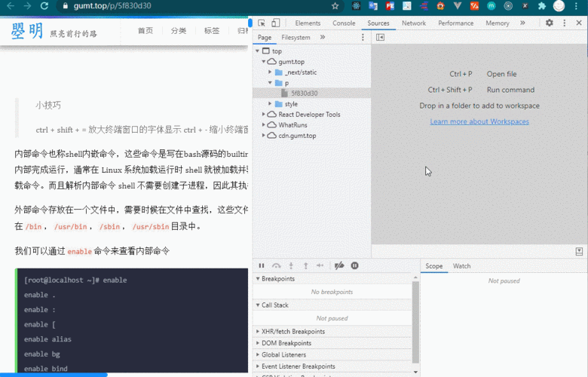Toggle pause on exceptions icon

click(x=354, y=265)
